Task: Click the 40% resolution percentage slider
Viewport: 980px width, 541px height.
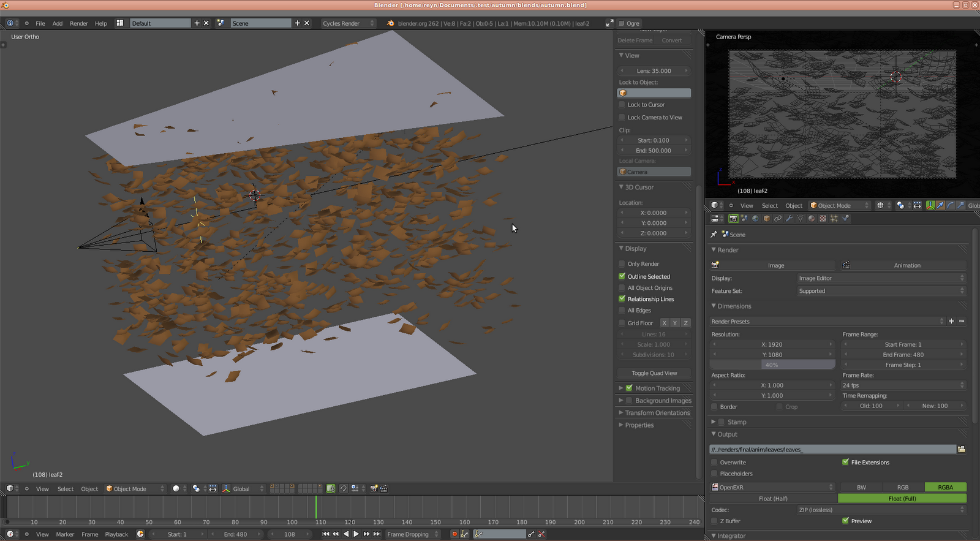Action: [772, 365]
